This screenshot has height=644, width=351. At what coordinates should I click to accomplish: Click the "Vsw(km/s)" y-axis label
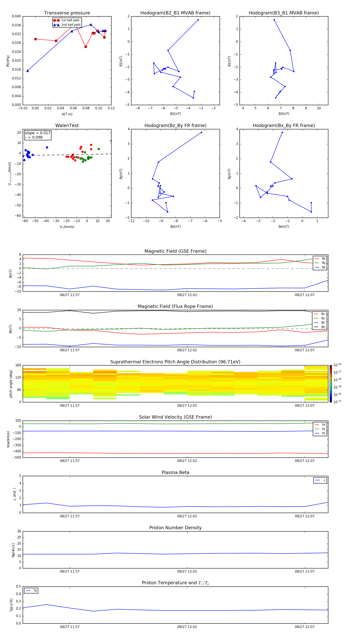[8, 439]
